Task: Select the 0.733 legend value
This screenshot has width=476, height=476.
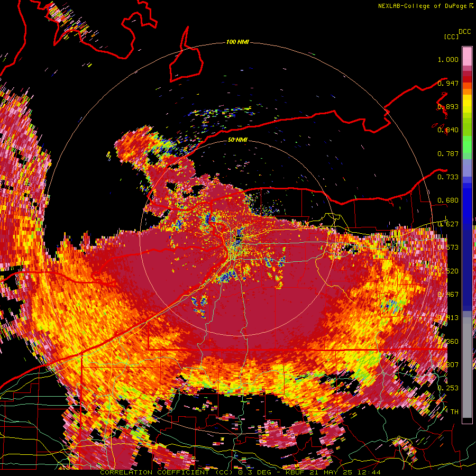Action: tap(448, 177)
